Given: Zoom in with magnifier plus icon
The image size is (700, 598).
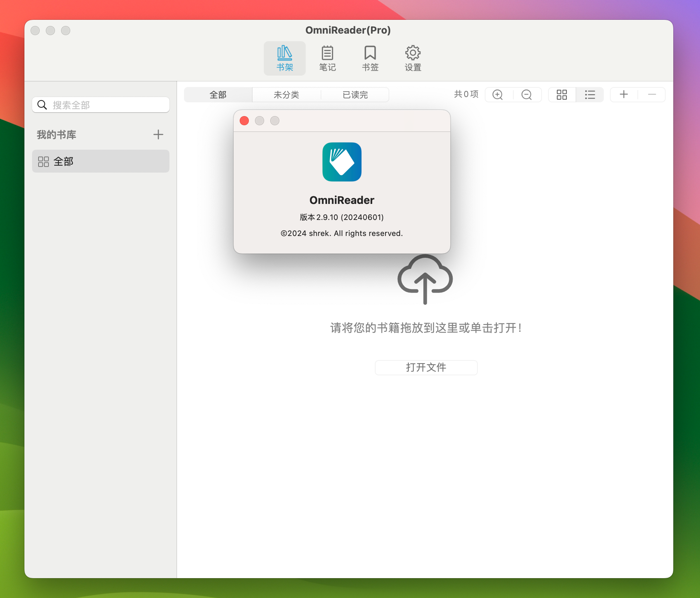Looking at the screenshot, I should [498, 95].
